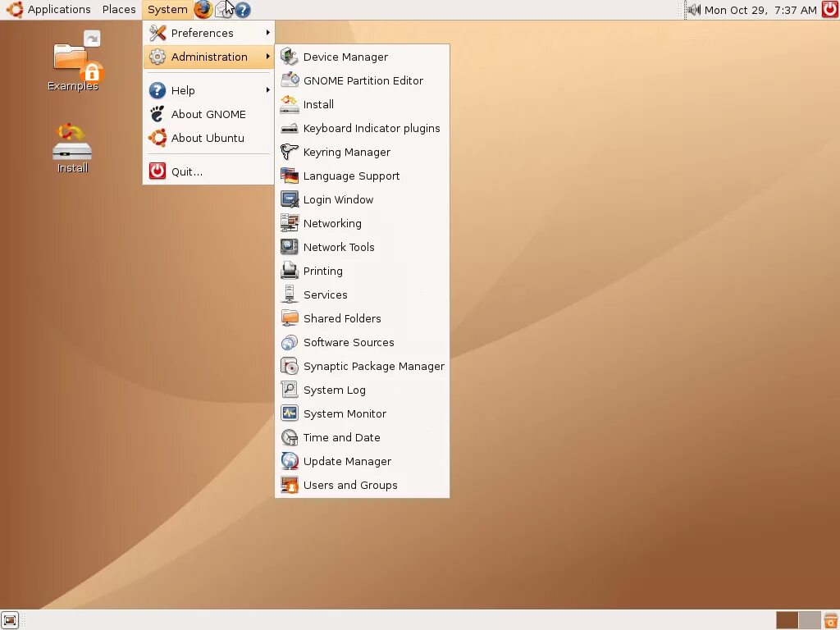840x630 pixels.
Task: Click the System Monitor icon
Action: click(290, 413)
